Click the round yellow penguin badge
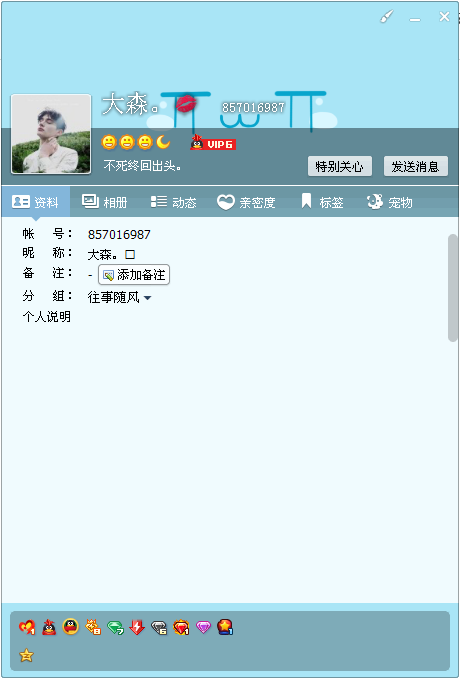 71,627
